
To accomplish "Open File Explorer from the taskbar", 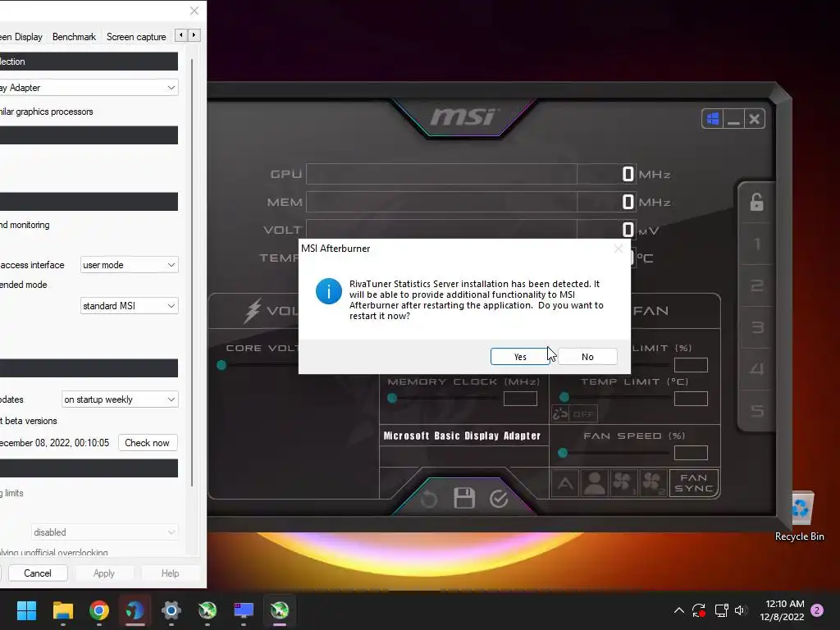I will tap(62, 610).
